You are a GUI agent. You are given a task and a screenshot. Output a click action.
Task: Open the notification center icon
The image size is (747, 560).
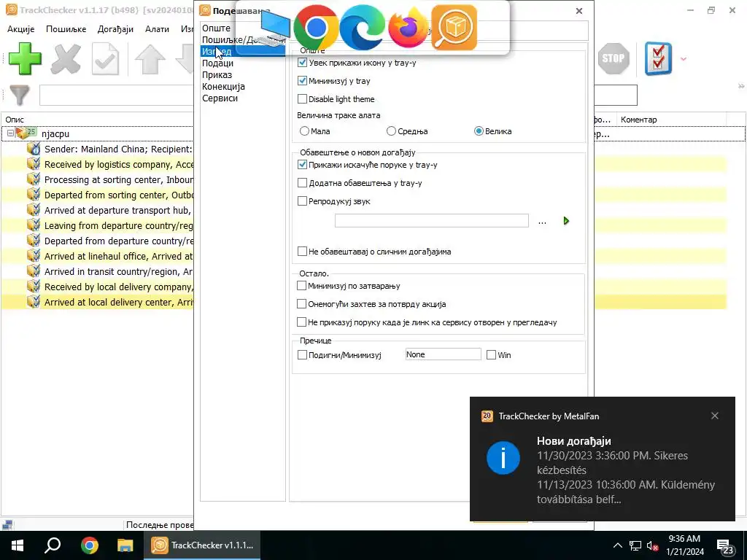[725, 546]
